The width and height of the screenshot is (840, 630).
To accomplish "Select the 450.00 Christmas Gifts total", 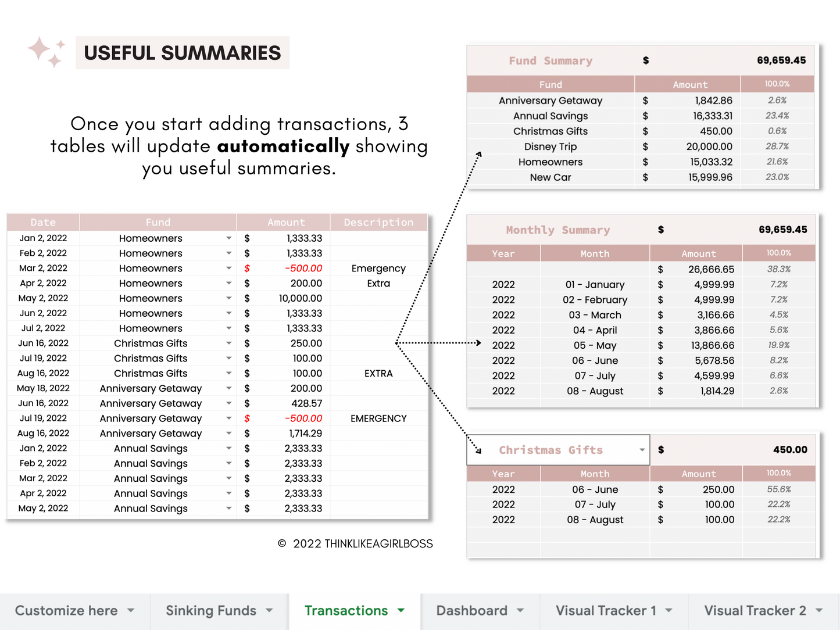I will (789, 449).
